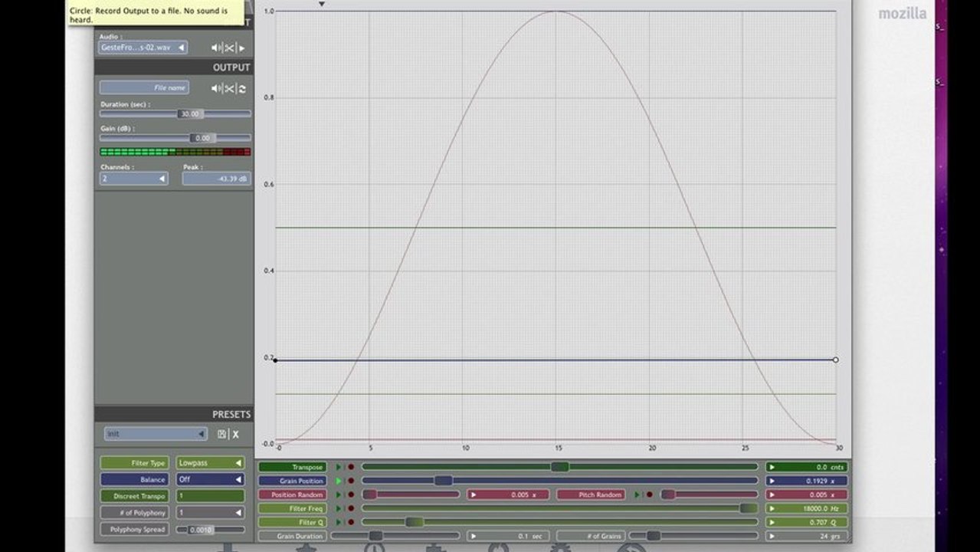Toggle Filter Freq record circle
980x552 pixels.
tap(351, 508)
